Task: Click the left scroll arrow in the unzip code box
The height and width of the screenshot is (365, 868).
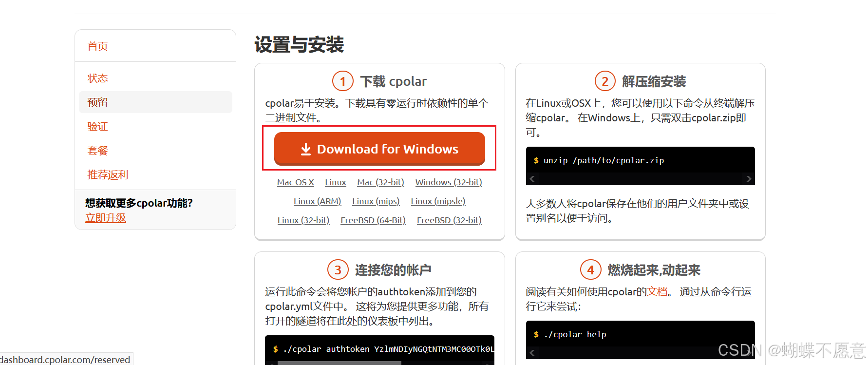Action: pyautogui.click(x=532, y=179)
